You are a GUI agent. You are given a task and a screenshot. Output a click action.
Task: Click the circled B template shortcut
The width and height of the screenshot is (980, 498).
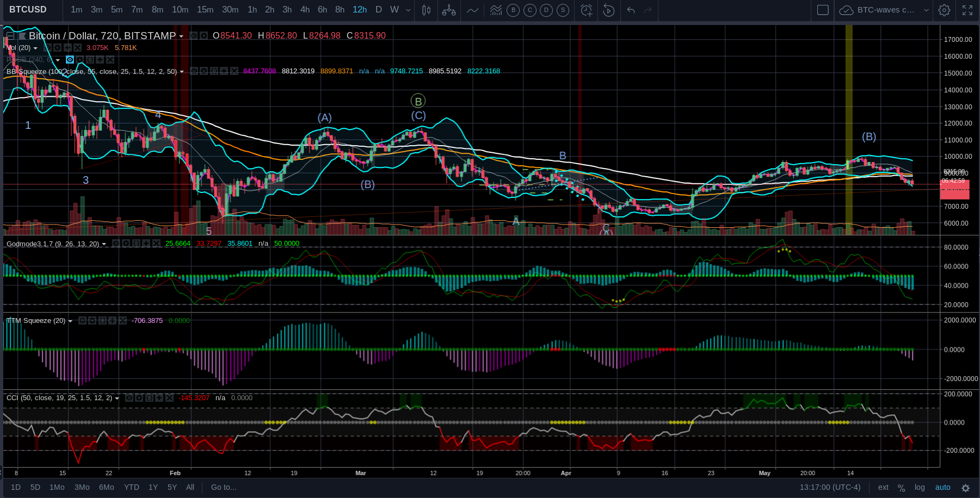click(513, 10)
